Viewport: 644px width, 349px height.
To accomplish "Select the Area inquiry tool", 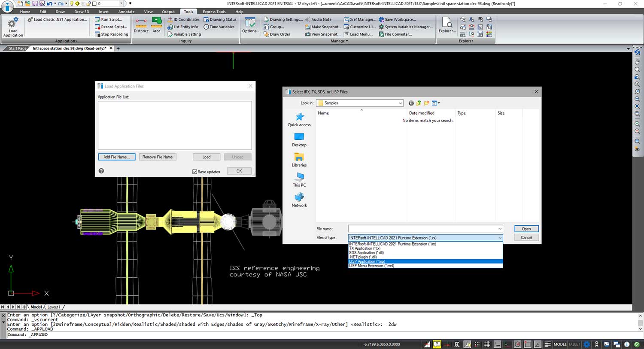I will pos(157,25).
